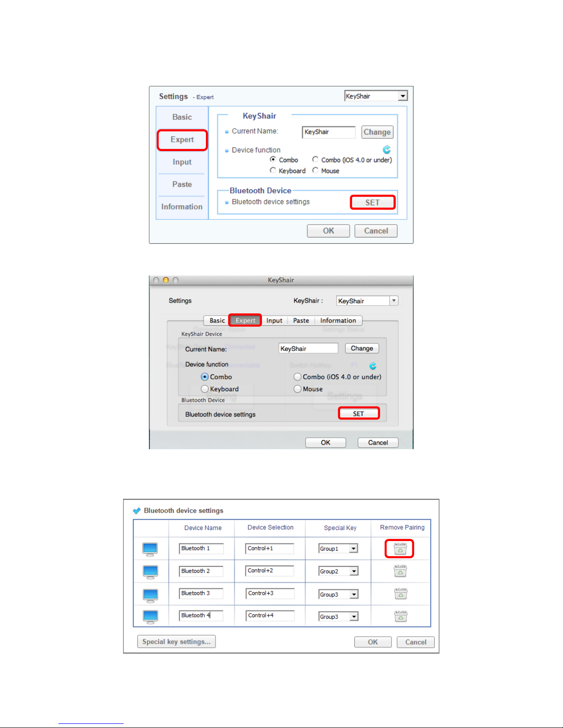
Task: Edit the Bluetooth 2 device name field
Action: (x=201, y=571)
